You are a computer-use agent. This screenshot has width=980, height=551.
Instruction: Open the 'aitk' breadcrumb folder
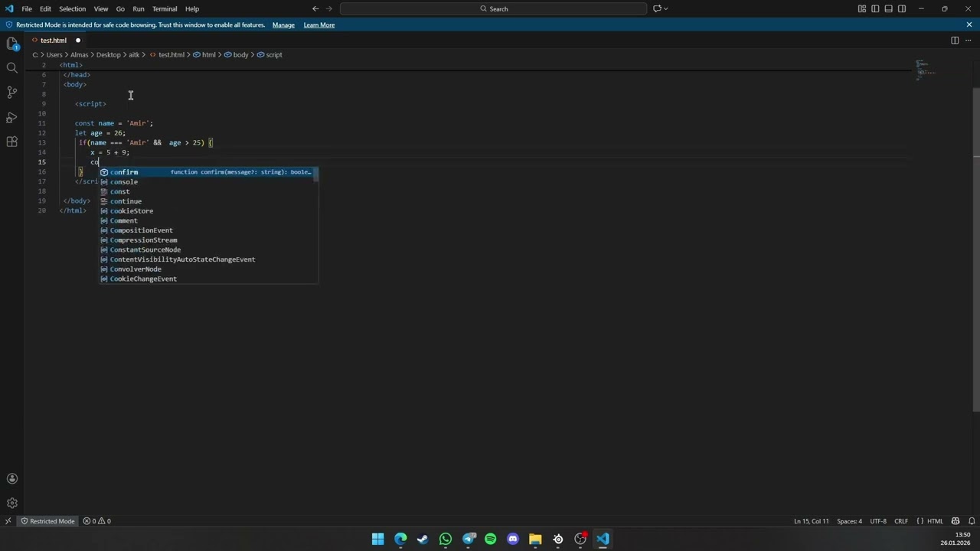(x=134, y=54)
